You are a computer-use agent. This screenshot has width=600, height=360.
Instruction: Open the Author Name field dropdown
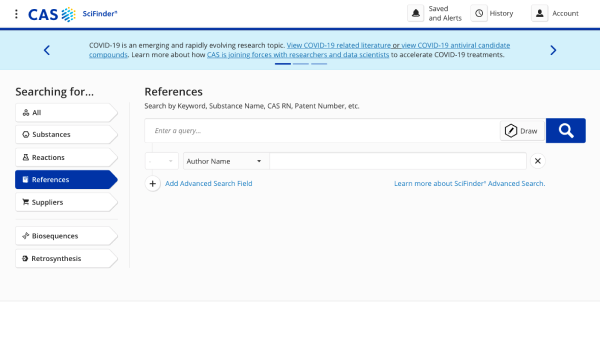pos(226,161)
